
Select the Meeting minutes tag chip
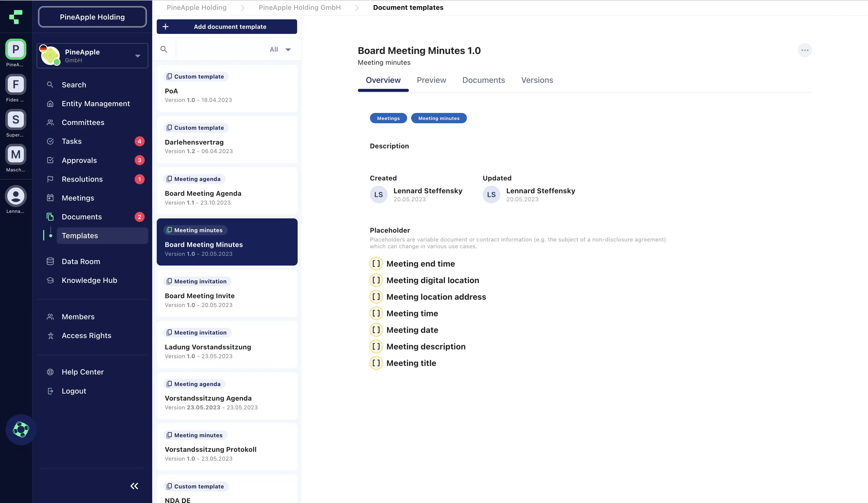tap(439, 118)
